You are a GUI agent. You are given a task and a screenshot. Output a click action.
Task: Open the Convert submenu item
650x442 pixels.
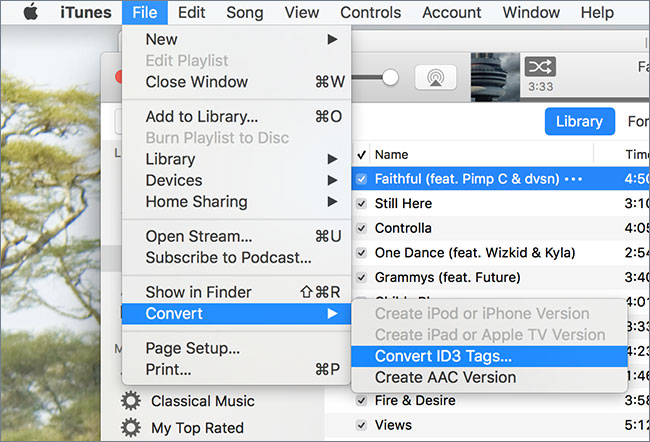236,313
